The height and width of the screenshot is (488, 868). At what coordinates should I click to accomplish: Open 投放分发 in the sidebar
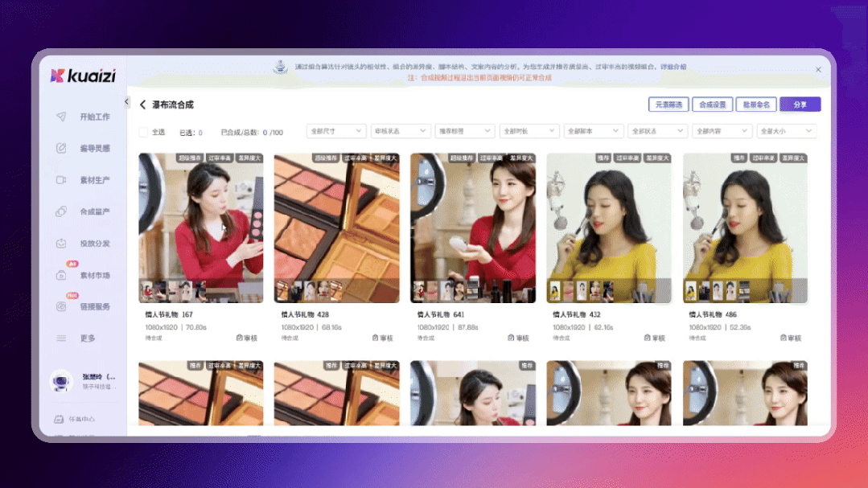pos(95,243)
